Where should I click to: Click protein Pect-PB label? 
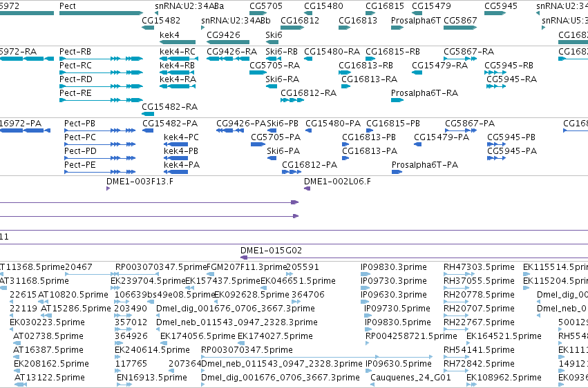[x=79, y=123]
